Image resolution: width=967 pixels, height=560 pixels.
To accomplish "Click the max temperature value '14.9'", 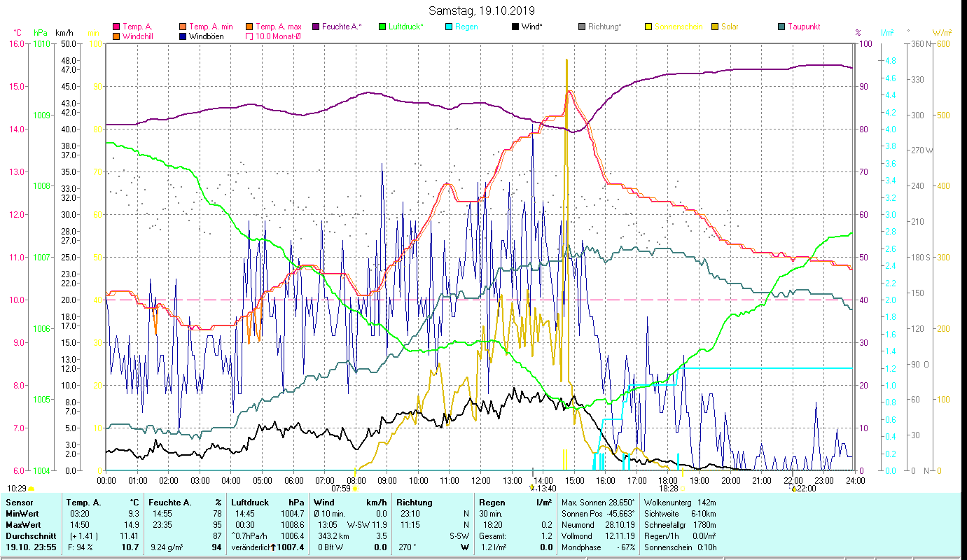I will [x=132, y=525].
